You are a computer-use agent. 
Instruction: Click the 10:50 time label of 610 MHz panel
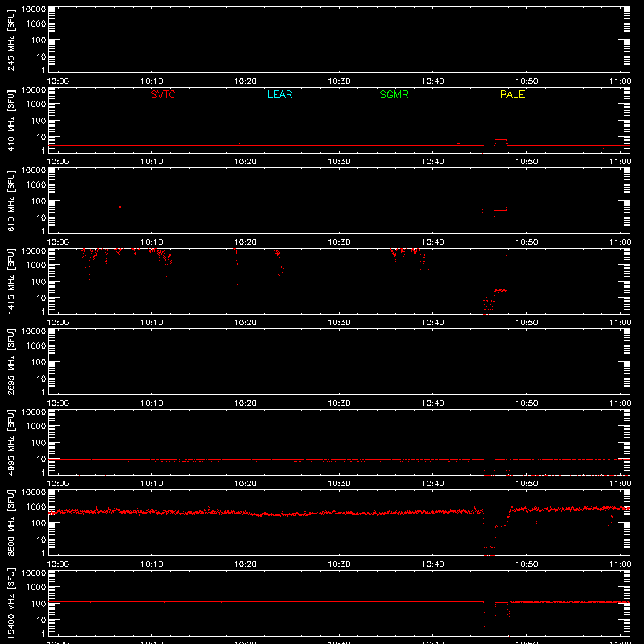526,242
